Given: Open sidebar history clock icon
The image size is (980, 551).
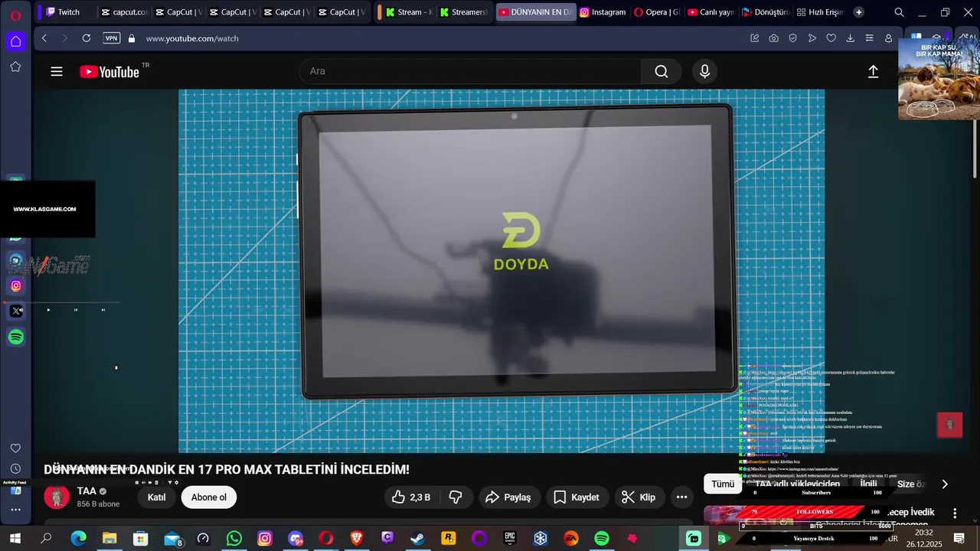Looking at the screenshot, I should tap(15, 468).
